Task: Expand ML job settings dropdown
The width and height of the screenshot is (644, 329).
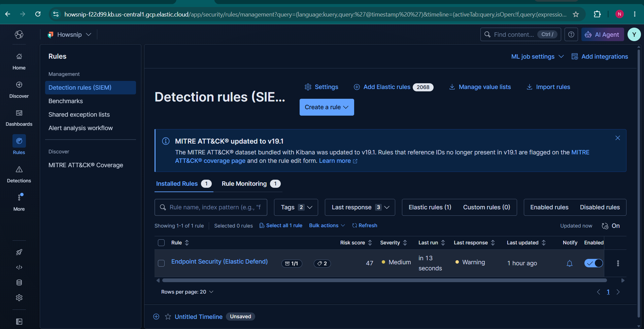Action: click(537, 57)
